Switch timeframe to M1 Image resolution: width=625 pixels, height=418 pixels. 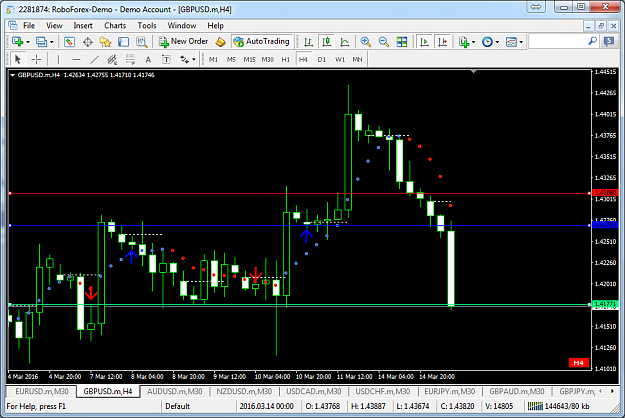(x=214, y=59)
